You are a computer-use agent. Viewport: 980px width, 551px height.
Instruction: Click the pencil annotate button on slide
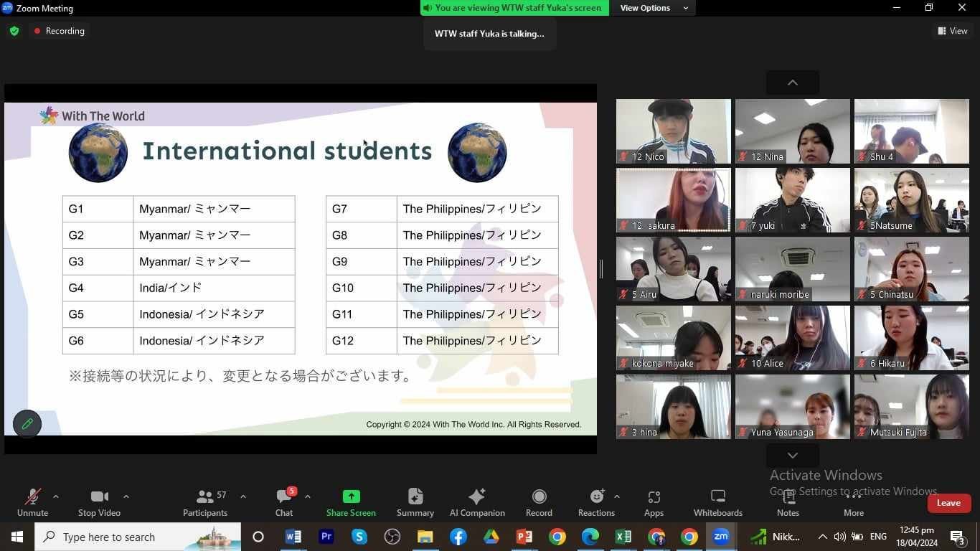click(27, 423)
